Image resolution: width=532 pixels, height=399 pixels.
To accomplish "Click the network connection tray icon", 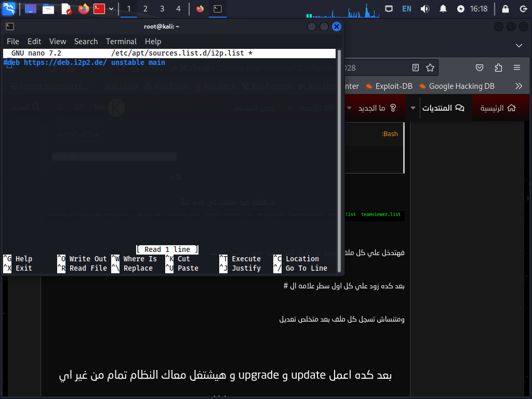I will coord(389,9).
